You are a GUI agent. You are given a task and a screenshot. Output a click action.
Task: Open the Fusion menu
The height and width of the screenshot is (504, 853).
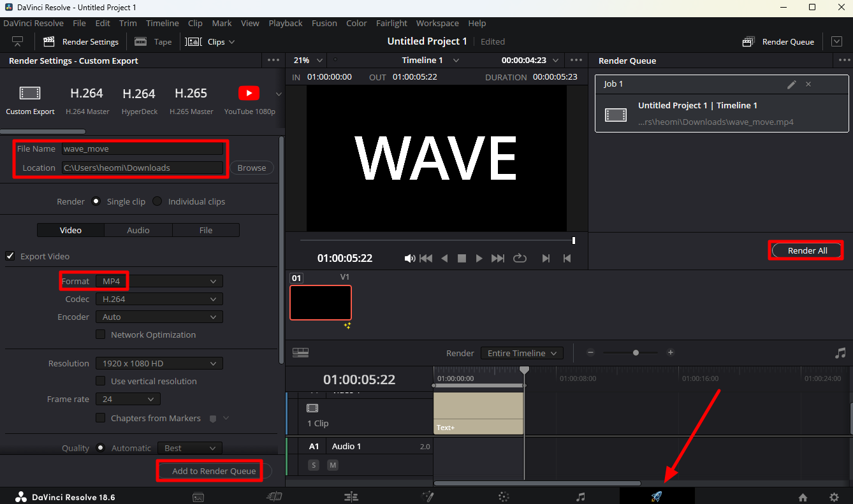click(324, 23)
